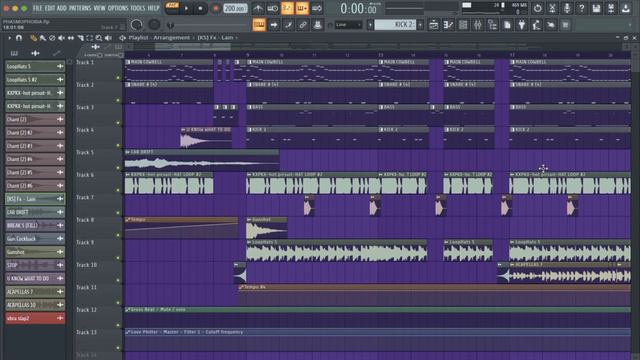Toggle auto scrolling arrow button

point(273,25)
